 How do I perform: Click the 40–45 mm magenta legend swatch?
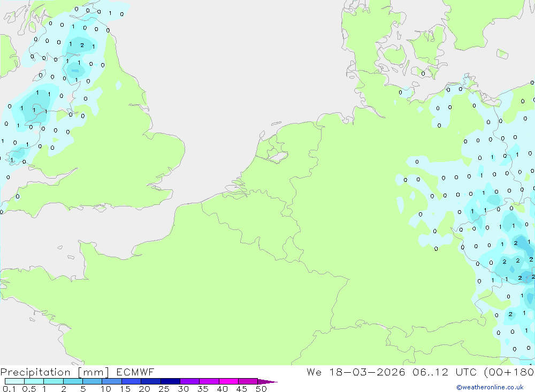pos(228,381)
